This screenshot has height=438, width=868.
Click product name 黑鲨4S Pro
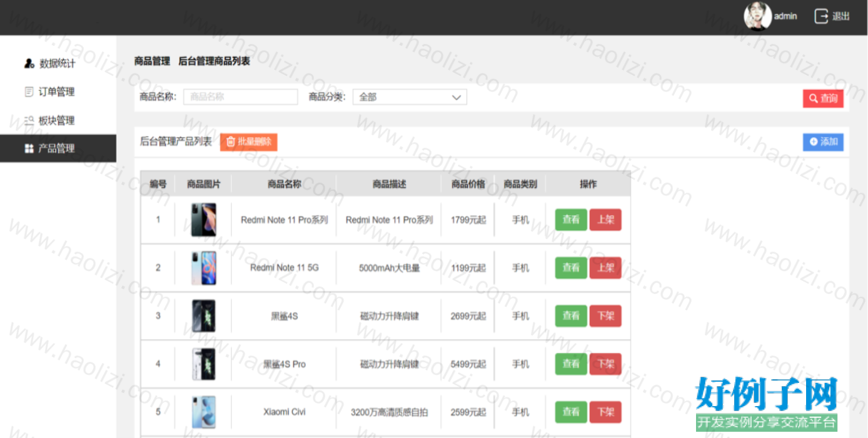tap(285, 364)
